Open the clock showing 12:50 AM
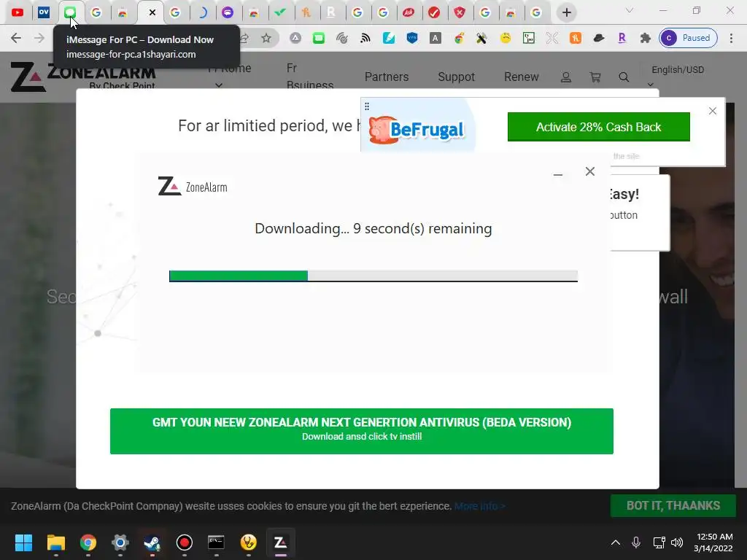 click(713, 542)
